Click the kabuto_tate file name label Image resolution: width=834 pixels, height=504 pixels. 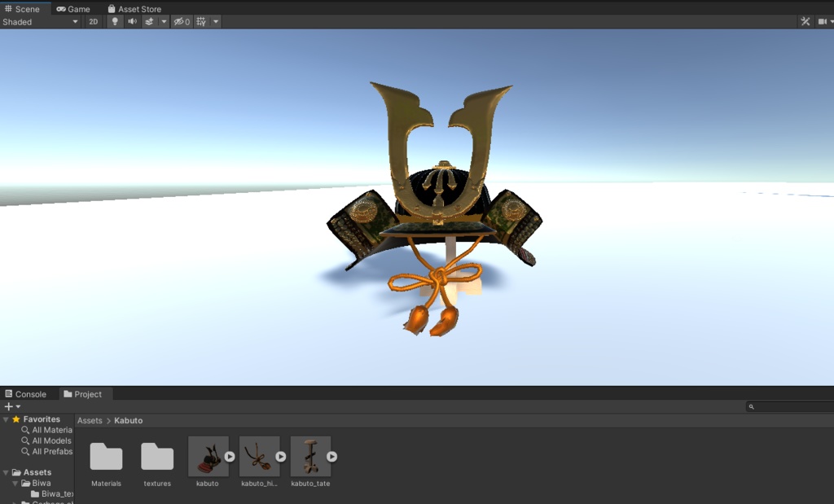tap(310, 484)
